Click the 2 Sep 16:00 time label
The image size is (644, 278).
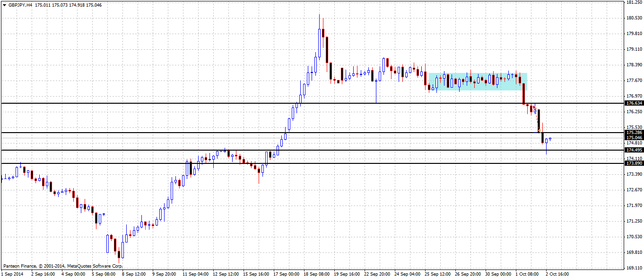pos(43,274)
